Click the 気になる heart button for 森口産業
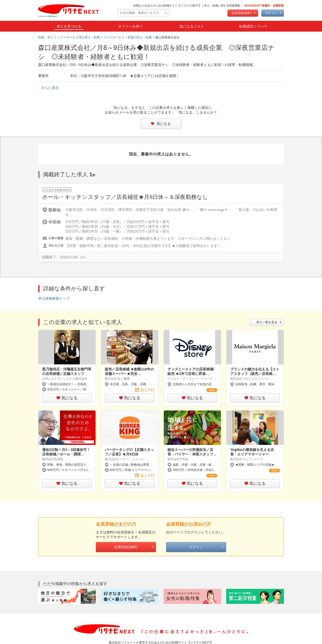This screenshot has width=322, height=644. coord(161,124)
